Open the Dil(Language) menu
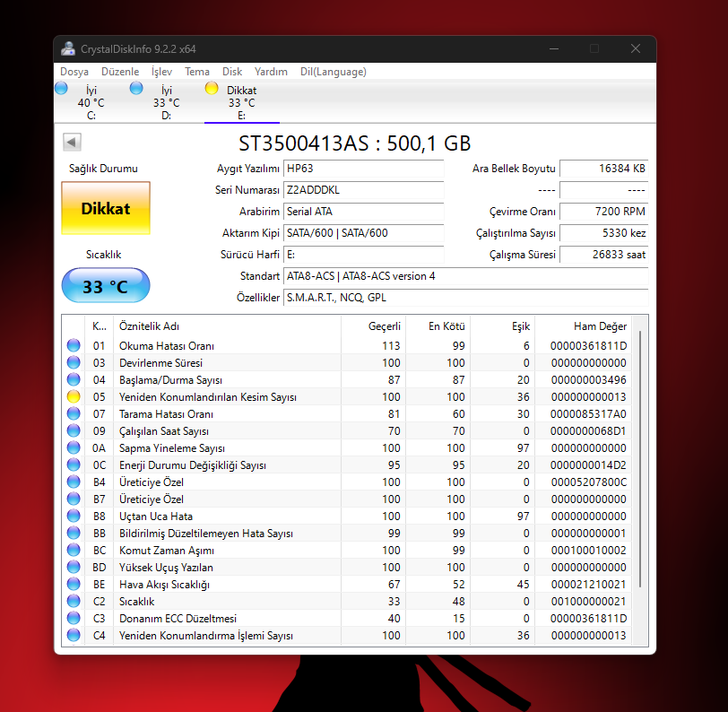The width and height of the screenshot is (728, 712). (x=334, y=72)
